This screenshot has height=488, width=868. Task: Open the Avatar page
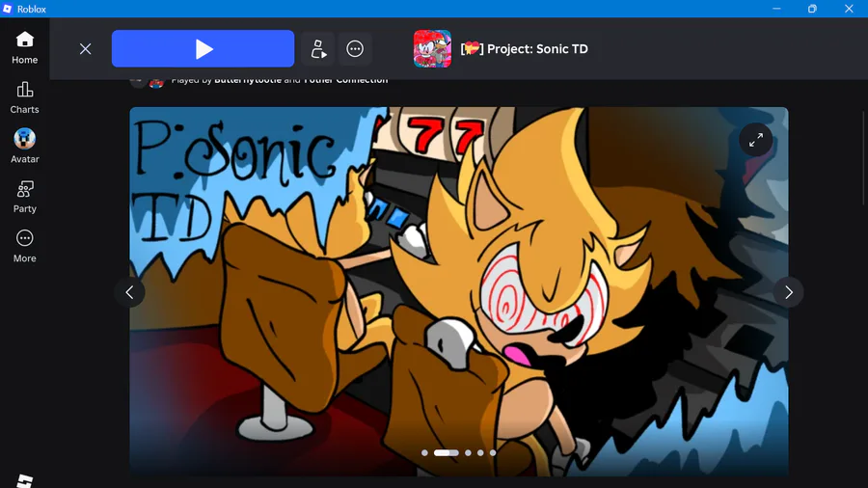(24, 147)
